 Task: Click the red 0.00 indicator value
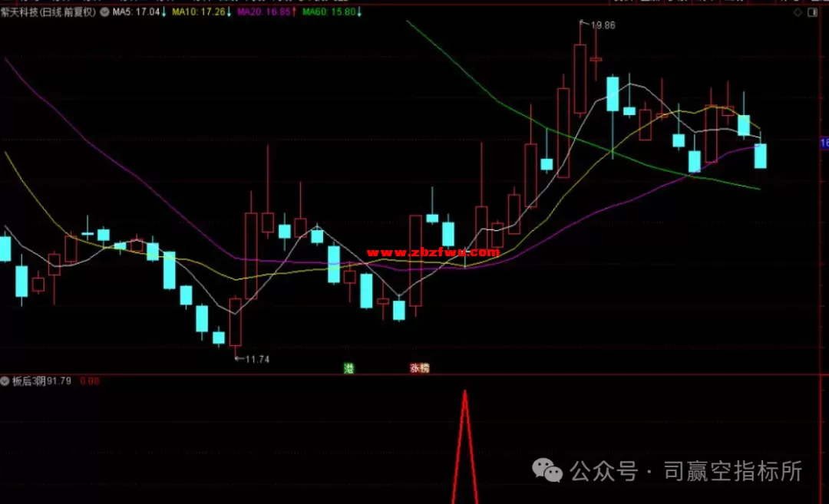tap(89, 381)
